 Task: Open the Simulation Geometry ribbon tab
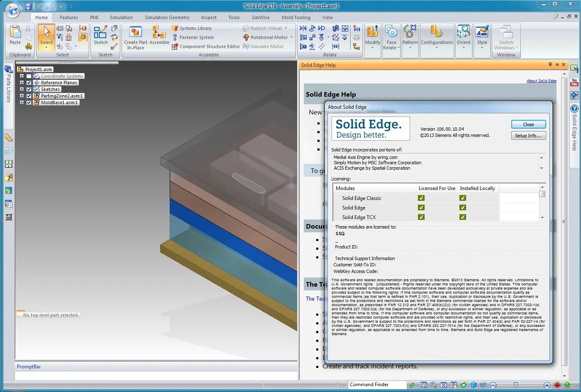[167, 17]
